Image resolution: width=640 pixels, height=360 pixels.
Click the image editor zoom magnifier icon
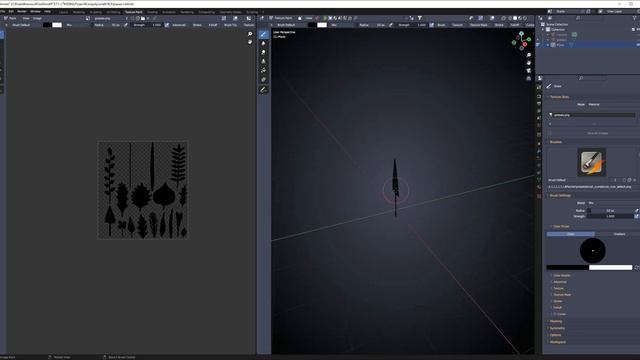click(250, 34)
